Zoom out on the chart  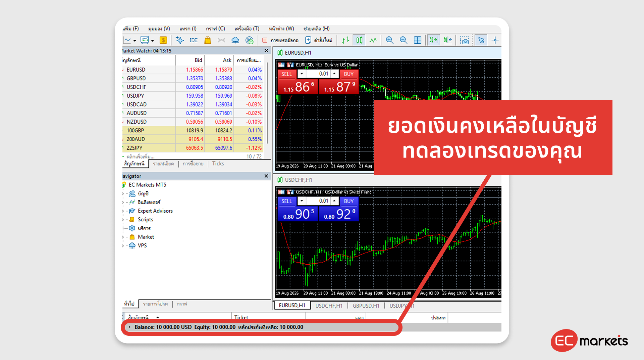pos(404,40)
